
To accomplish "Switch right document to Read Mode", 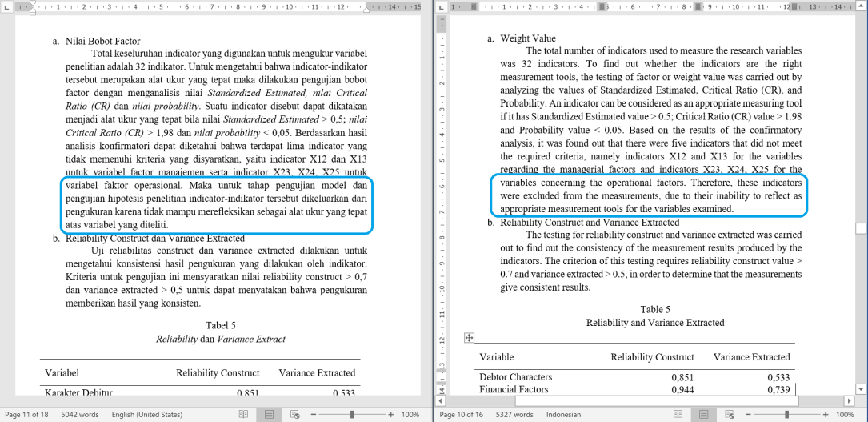I will click(x=678, y=414).
